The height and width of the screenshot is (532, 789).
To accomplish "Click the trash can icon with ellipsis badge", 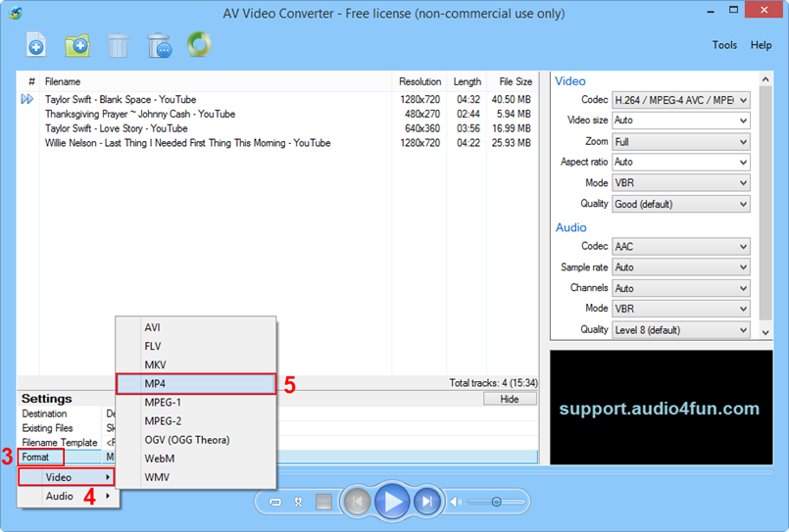I will pyautogui.click(x=160, y=45).
